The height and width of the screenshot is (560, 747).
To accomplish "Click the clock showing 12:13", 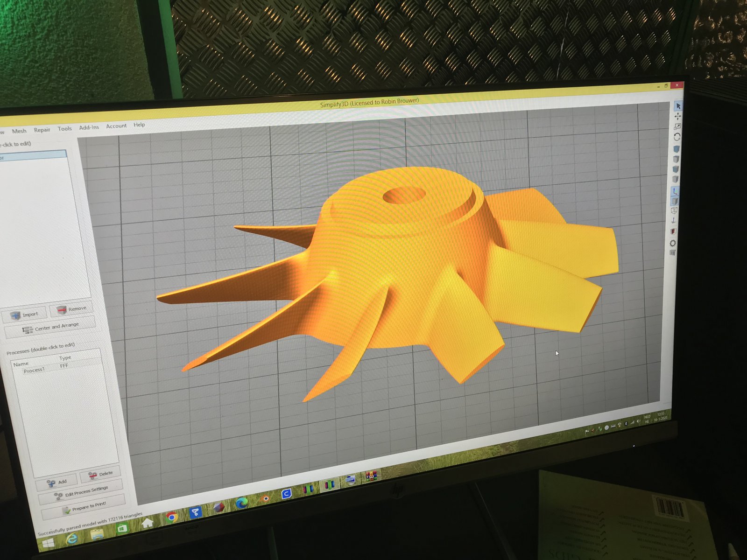I will (x=661, y=414).
